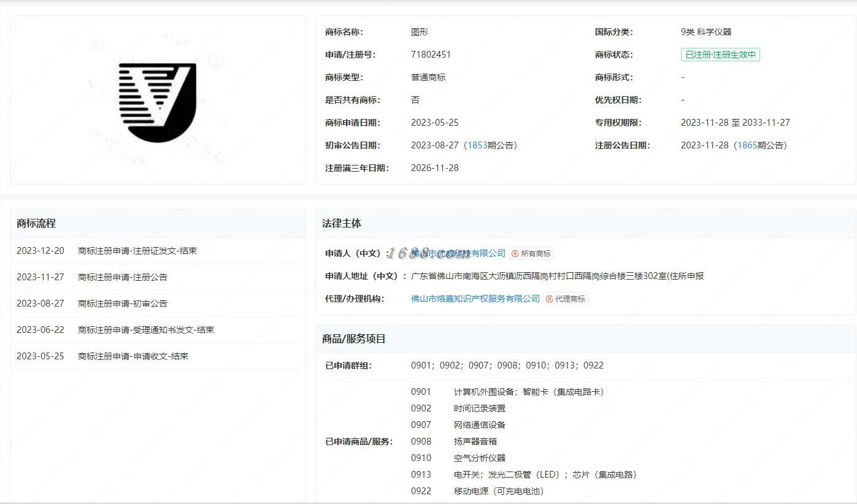Click the flow date 2023-11-27
Viewport: 857px width, 504px height.
40,277
